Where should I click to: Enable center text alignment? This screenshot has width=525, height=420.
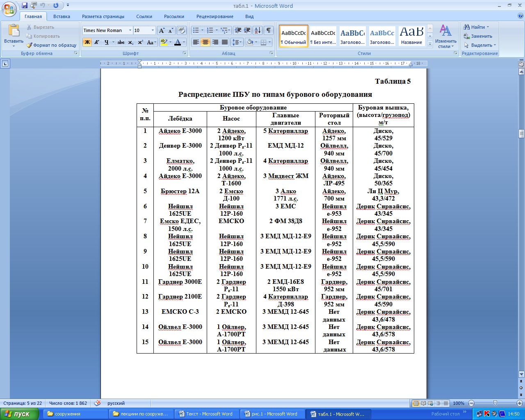coord(205,42)
